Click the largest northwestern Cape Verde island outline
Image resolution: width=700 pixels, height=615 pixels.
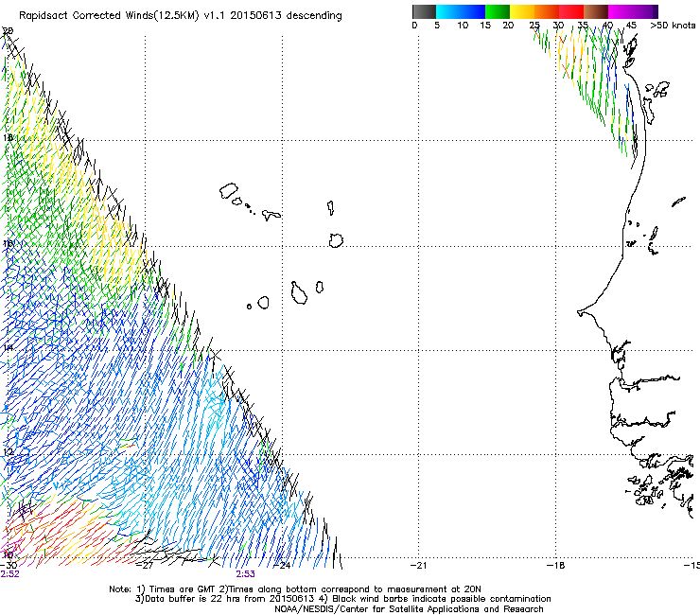coord(229,191)
